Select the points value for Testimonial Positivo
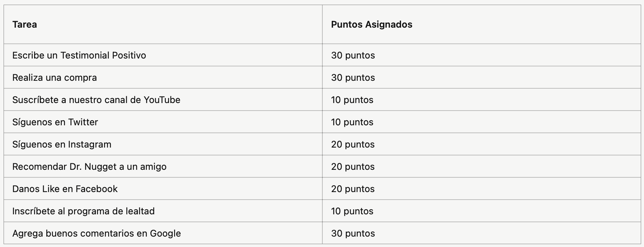The height and width of the screenshot is (247, 644). (481, 55)
